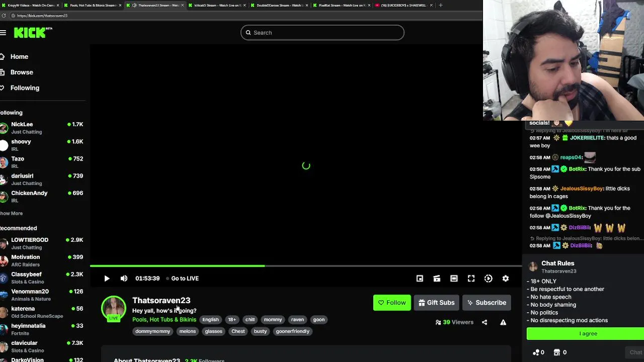Open stream quality/latency icon

click(x=488, y=279)
